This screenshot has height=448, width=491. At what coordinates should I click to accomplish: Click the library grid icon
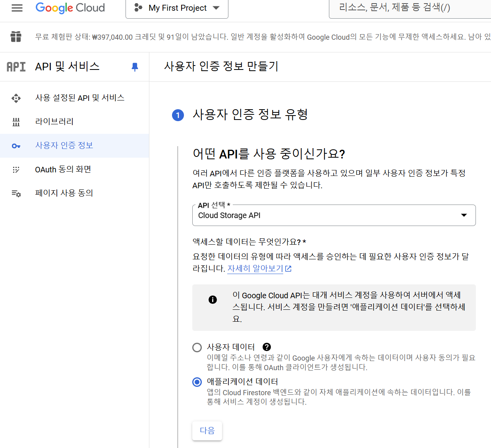(16, 122)
